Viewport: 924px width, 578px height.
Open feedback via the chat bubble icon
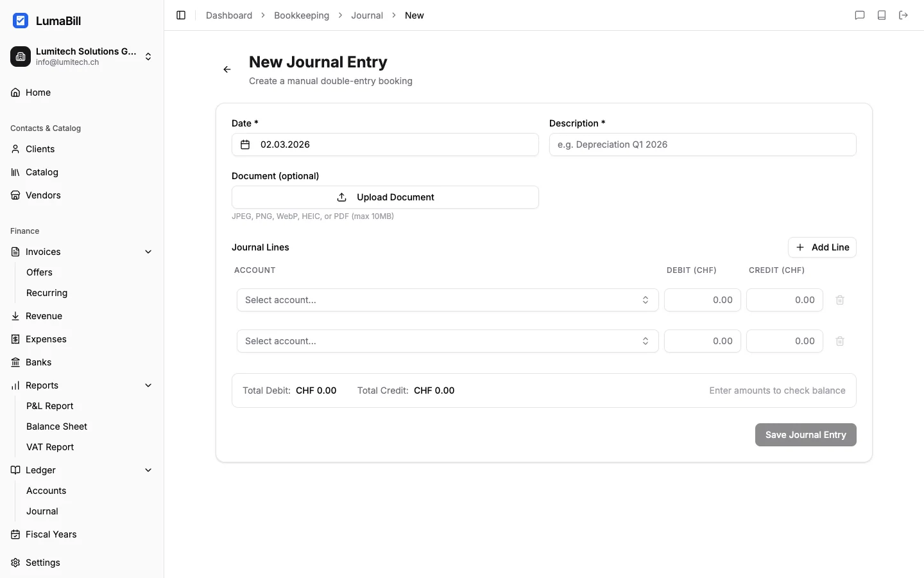coord(860,15)
